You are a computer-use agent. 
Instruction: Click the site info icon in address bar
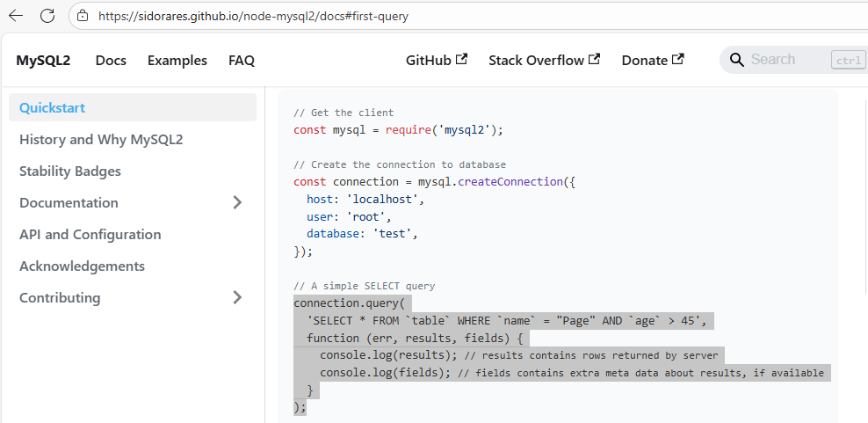point(83,16)
